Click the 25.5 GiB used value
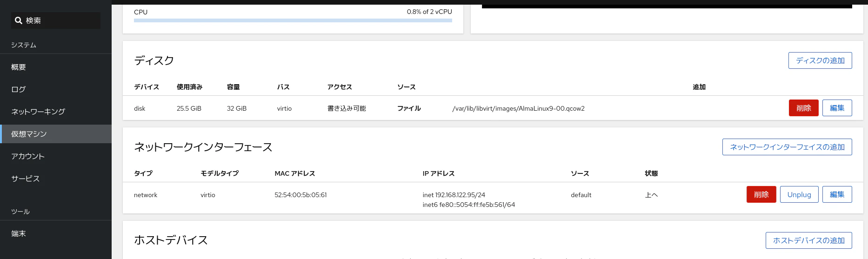 [189, 108]
